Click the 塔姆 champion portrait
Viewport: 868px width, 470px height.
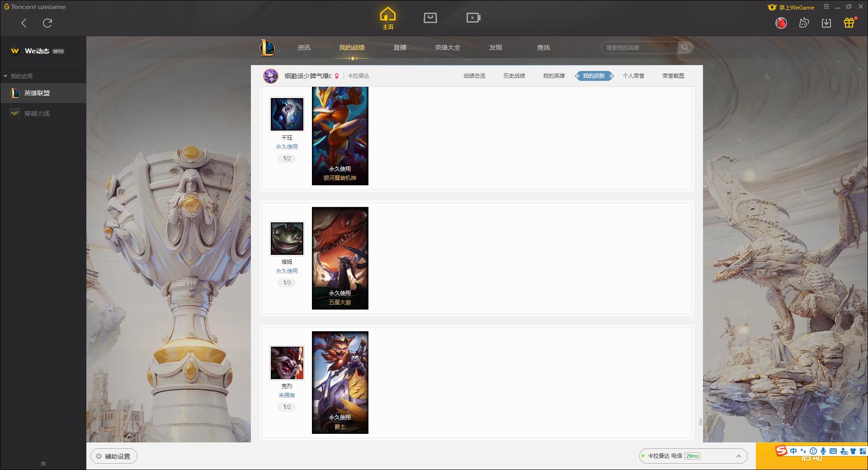click(x=287, y=239)
